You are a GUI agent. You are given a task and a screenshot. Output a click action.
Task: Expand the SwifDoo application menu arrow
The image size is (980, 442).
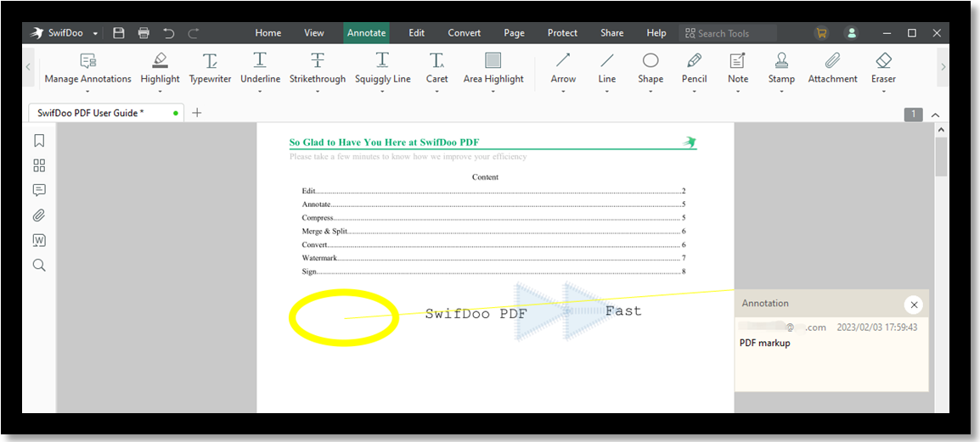point(95,34)
